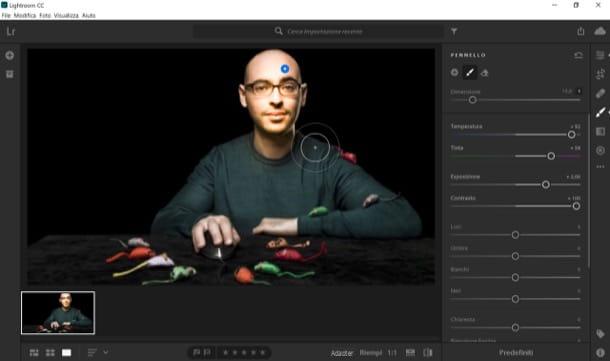The width and height of the screenshot is (610, 361).
Task: Open the keywords tag icon
Action: [x=600, y=334]
